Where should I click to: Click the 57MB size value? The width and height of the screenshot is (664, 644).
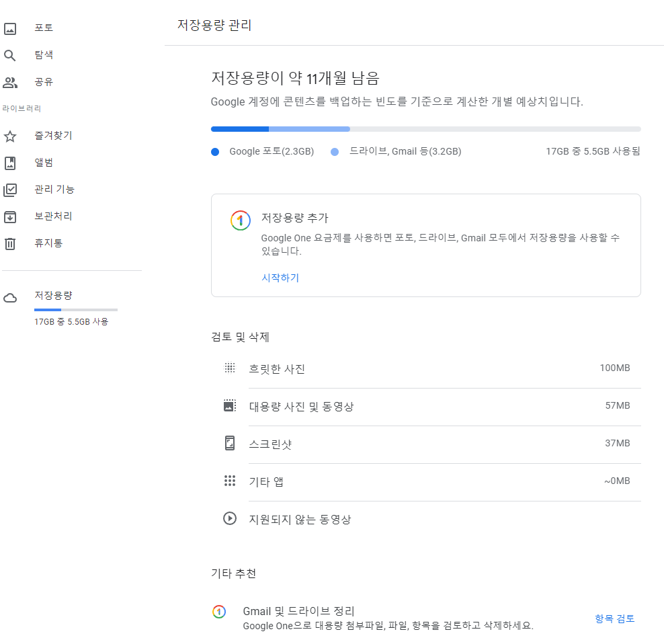(618, 405)
